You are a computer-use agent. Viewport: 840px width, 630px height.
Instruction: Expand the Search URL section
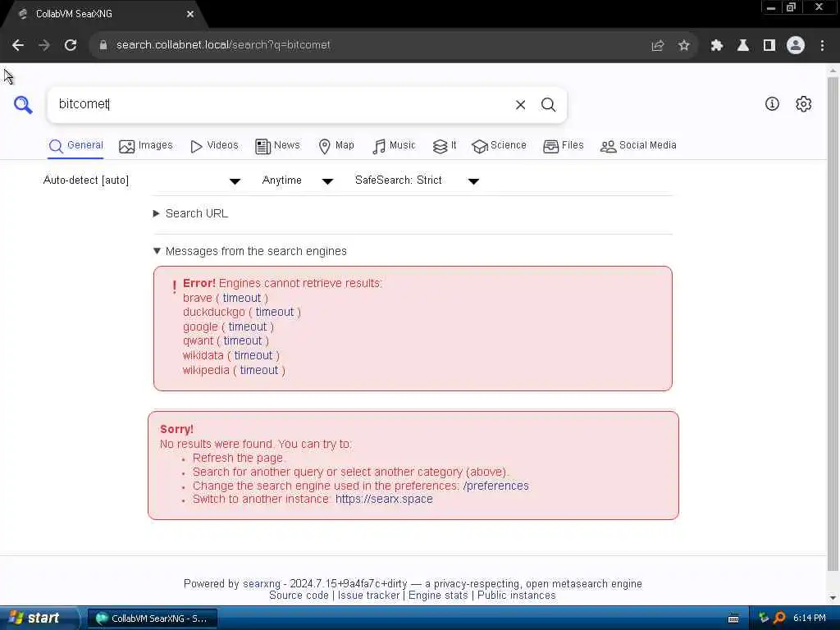(x=190, y=214)
